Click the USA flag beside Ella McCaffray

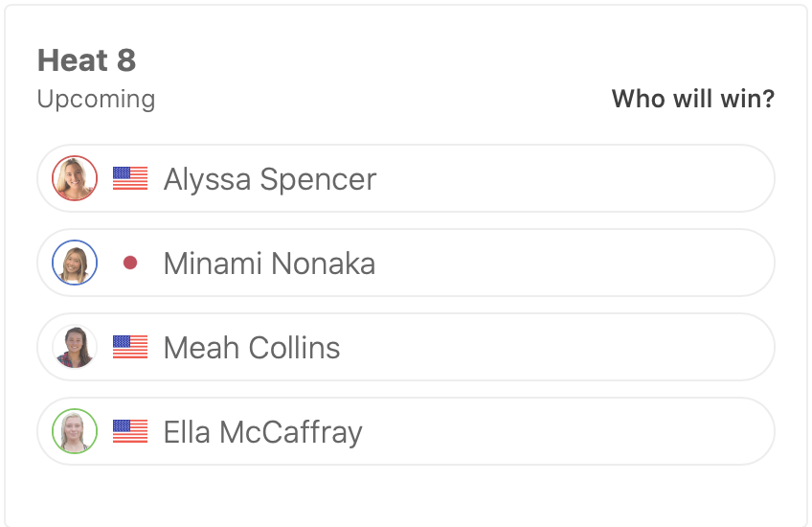point(130,431)
